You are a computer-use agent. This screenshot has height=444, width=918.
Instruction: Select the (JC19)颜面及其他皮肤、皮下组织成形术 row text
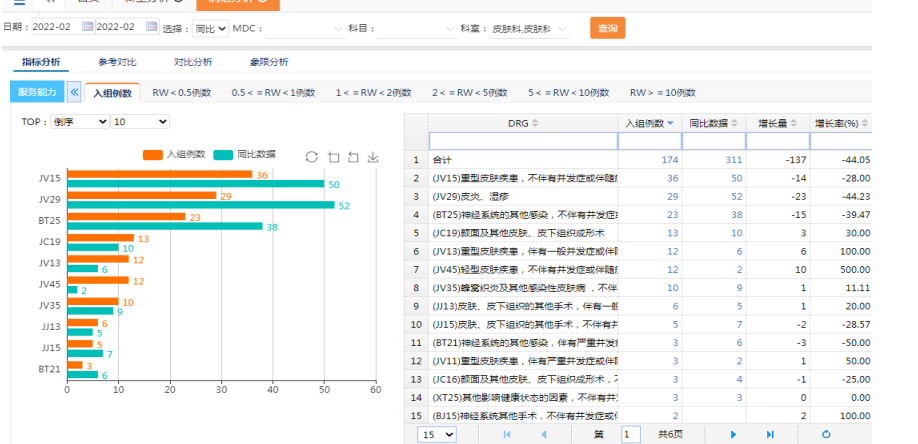[519, 233]
